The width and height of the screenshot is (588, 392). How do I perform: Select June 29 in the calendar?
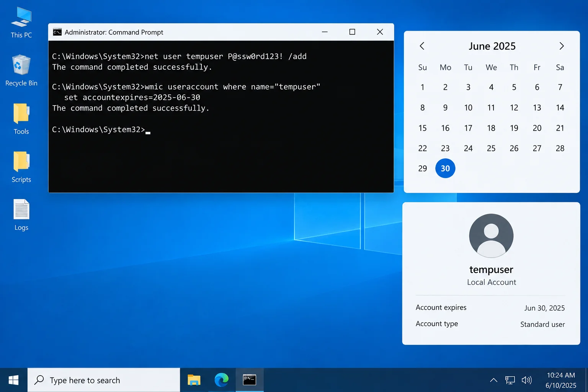point(422,168)
